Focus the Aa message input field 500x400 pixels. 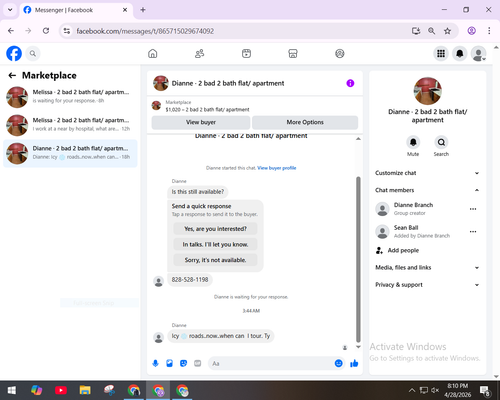tap(271, 363)
